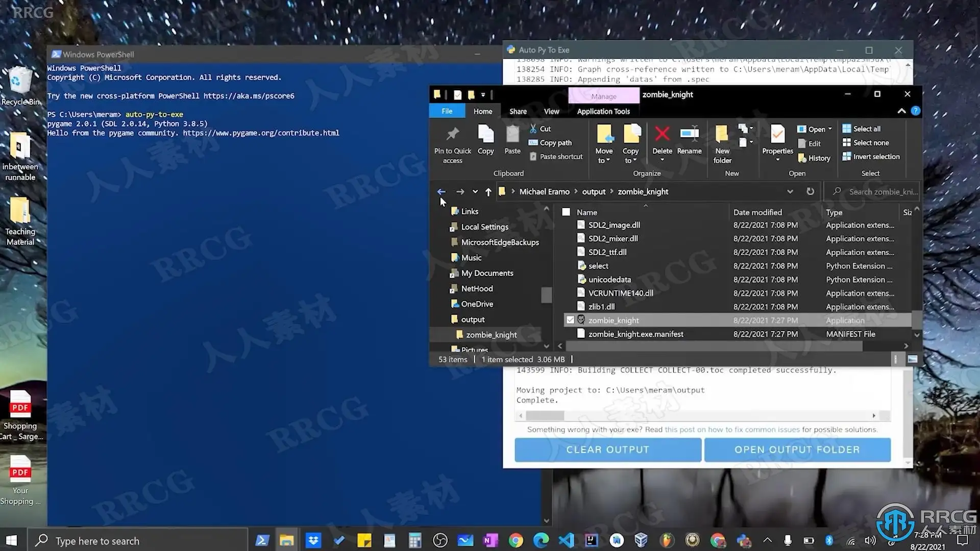The height and width of the screenshot is (551, 980).
Task: Switch to the View ribbon tab
Action: [551, 111]
